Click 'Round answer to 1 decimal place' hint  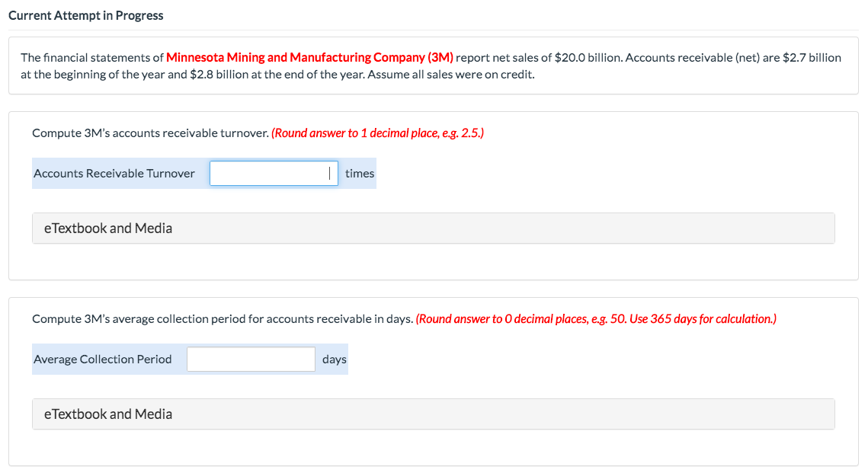pos(377,133)
